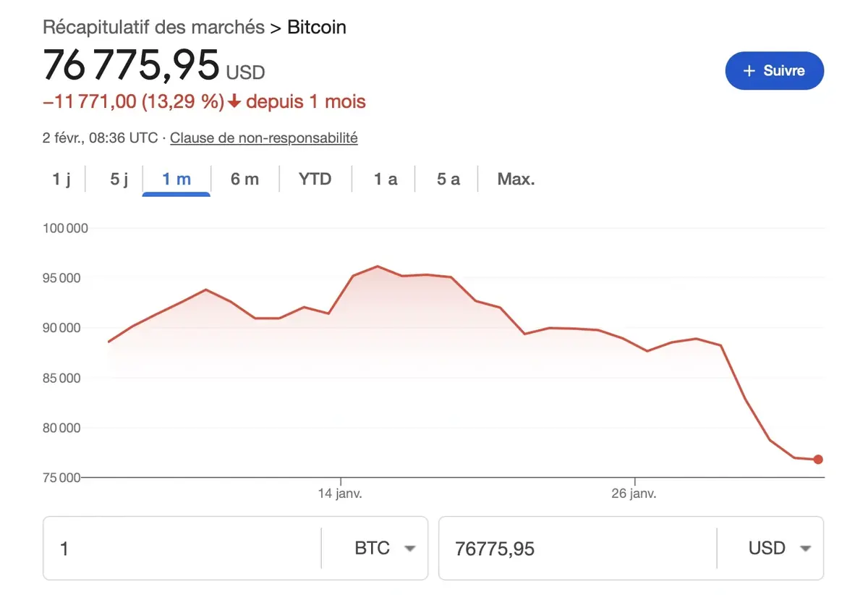Reselect the 1 m timeframe

point(176,179)
